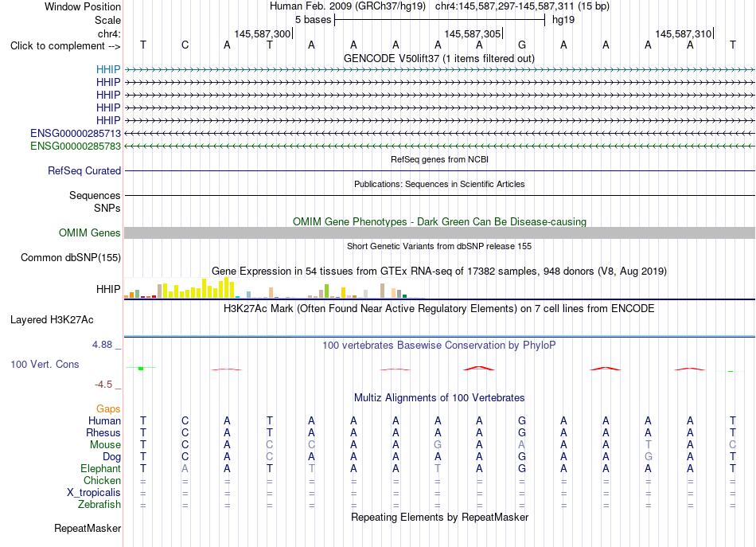Open 'Repeating Elements by RepeatMasker' track title
This screenshot has height=547, width=756.
tap(439, 517)
